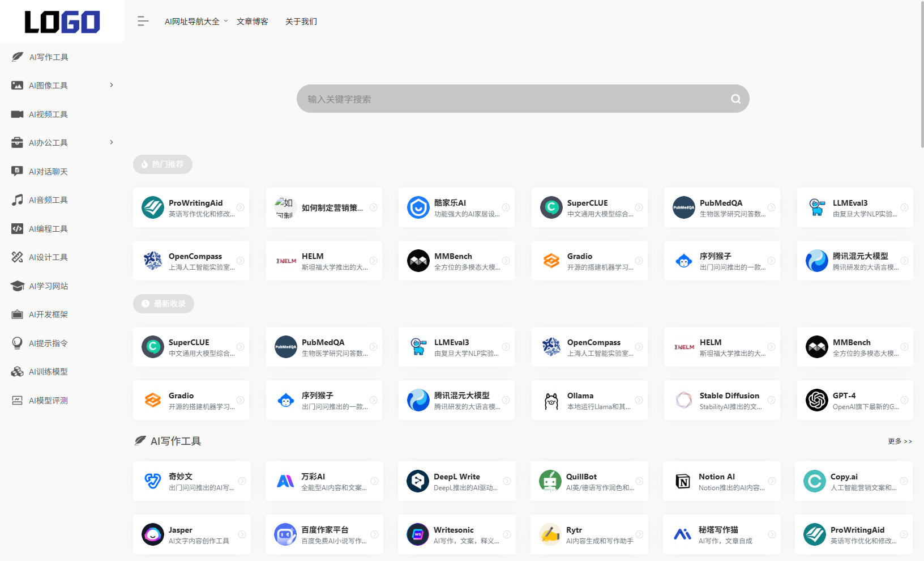Screen dimensions: 924x561
Task: Click the 更多 >> link for AI写作工具
Action: [900, 441]
